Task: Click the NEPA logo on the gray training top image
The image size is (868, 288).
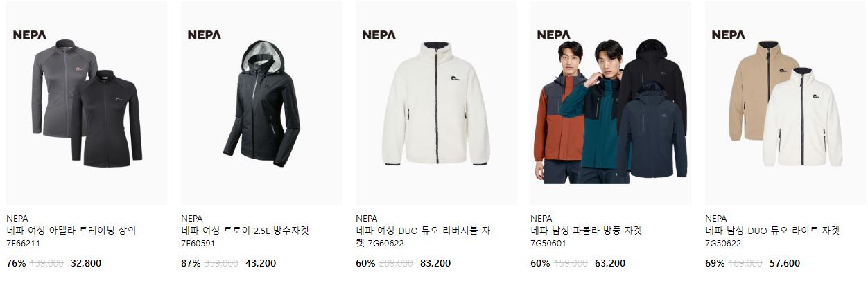Action: coord(30,35)
